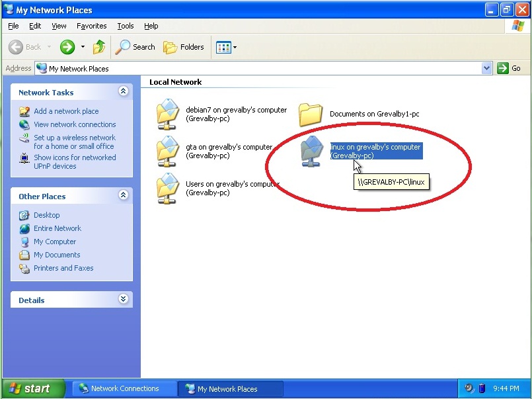The width and height of the screenshot is (532, 399).
Task: Open Printers and Faxes link
Action: tap(63, 268)
